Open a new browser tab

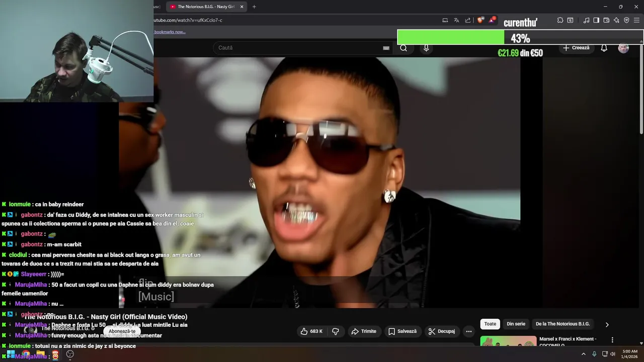click(254, 7)
